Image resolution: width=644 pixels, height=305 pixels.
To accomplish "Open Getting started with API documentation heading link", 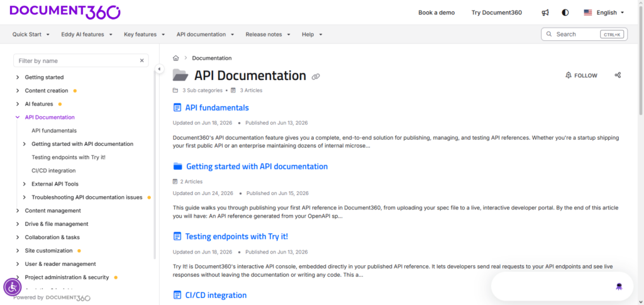I will [x=257, y=166].
